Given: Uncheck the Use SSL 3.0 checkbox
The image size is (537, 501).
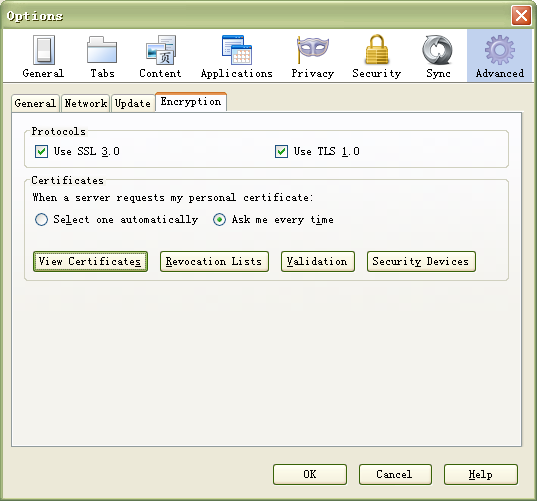Looking at the screenshot, I should (41, 151).
